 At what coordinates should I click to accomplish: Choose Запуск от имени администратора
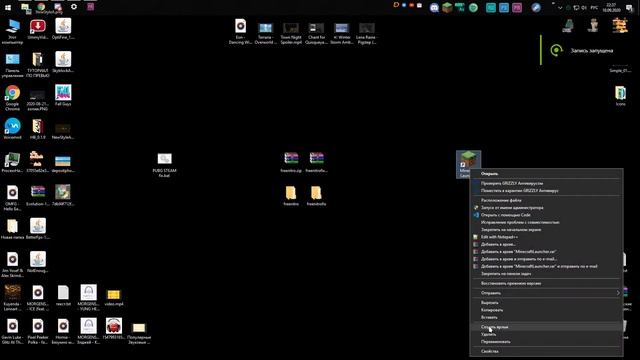point(547,208)
